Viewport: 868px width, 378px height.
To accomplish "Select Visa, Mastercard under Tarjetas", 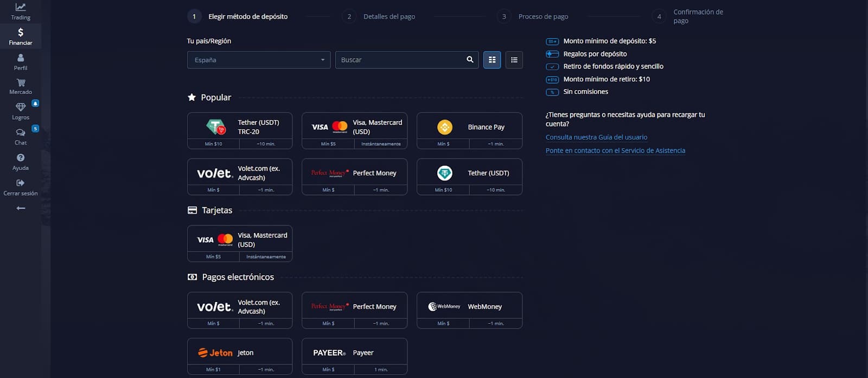I will point(240,243).
